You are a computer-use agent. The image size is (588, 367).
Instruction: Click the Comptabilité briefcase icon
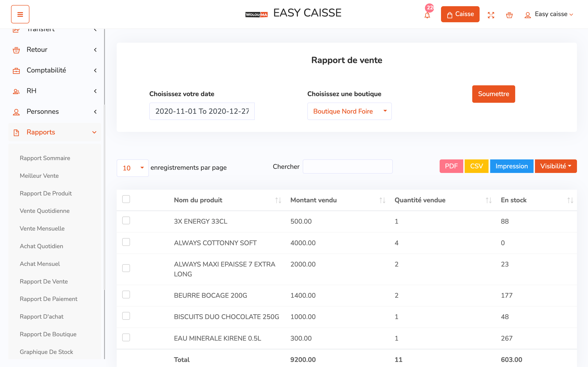tap(16, 71)
